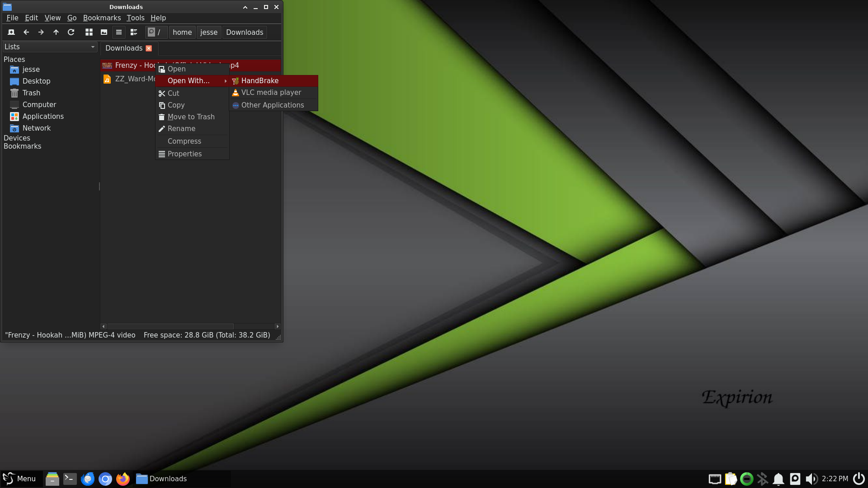The height and width of the screenshot is (488, 868).
Task: Click the horizontal scrollbar right arrow
Action: [278, 326]
